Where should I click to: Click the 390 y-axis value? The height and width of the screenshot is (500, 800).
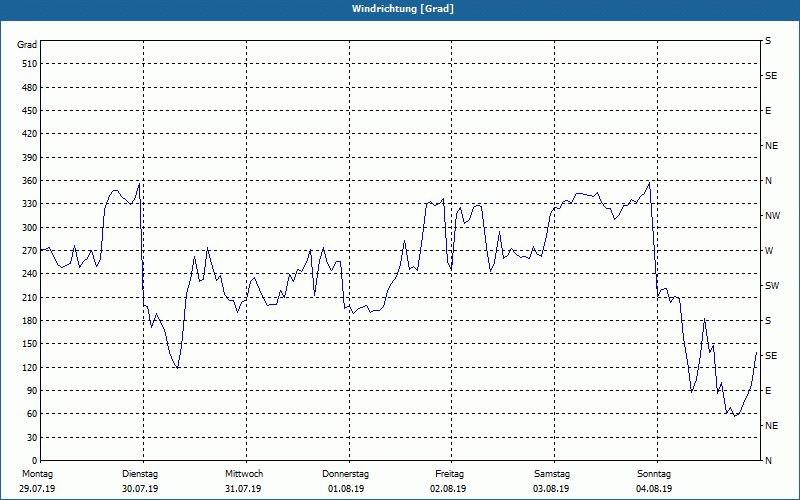[30, 158]
